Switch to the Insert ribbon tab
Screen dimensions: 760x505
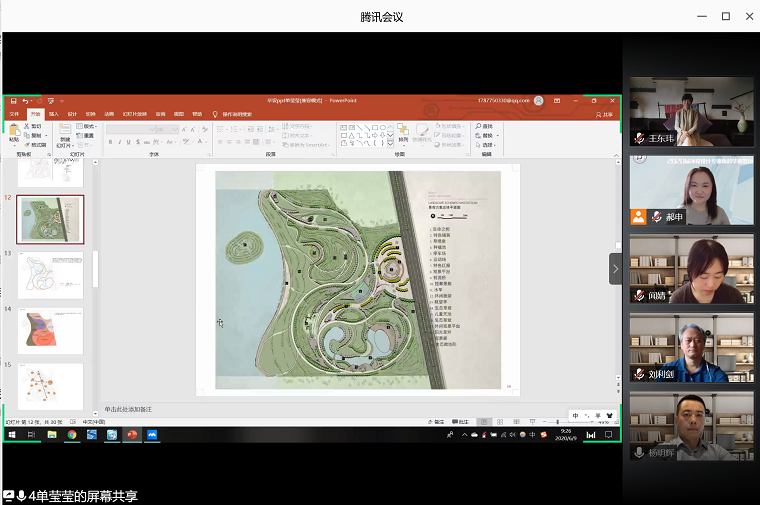(x=54, y=114)
